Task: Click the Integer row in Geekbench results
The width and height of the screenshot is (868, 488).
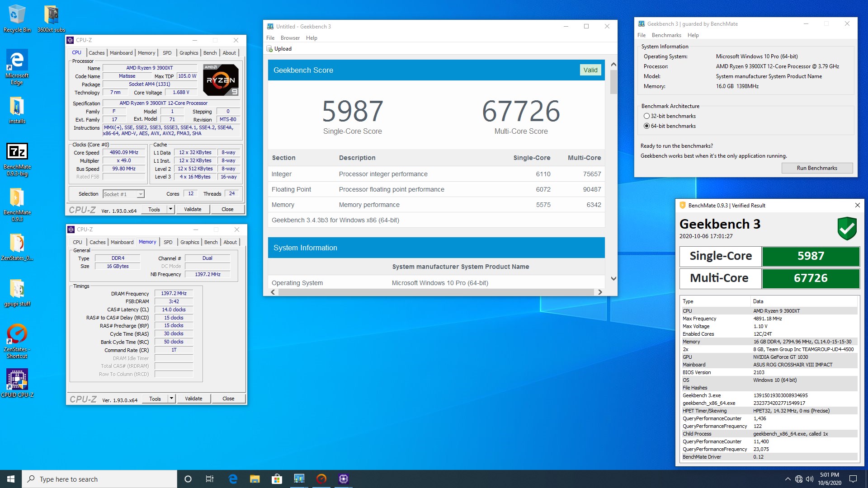Action: coord(436,174)
